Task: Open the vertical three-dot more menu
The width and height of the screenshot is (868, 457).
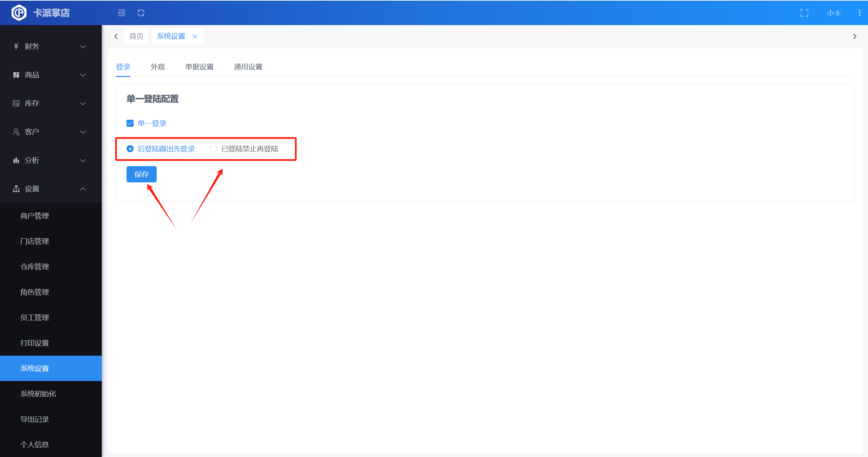Action: coord(859,13)
